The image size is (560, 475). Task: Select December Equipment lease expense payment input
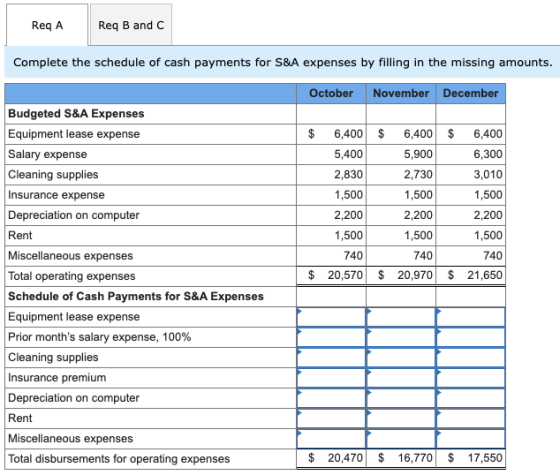(x=470, y=317)
